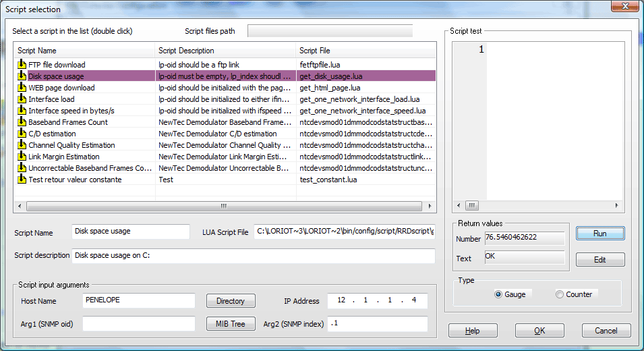Focus the Arg2 (SNMP index) field

378,323
